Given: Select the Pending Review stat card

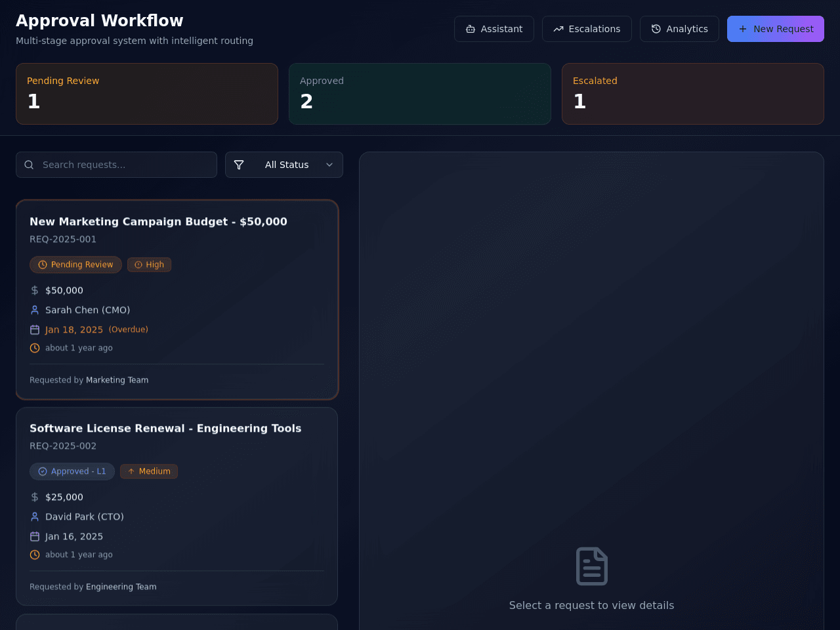Looking at the screenshot, I should point(147,94).
